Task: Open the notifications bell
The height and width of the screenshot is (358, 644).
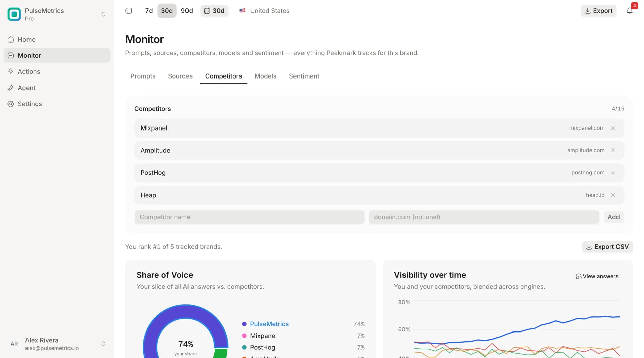Action: [x=630, y=11]
